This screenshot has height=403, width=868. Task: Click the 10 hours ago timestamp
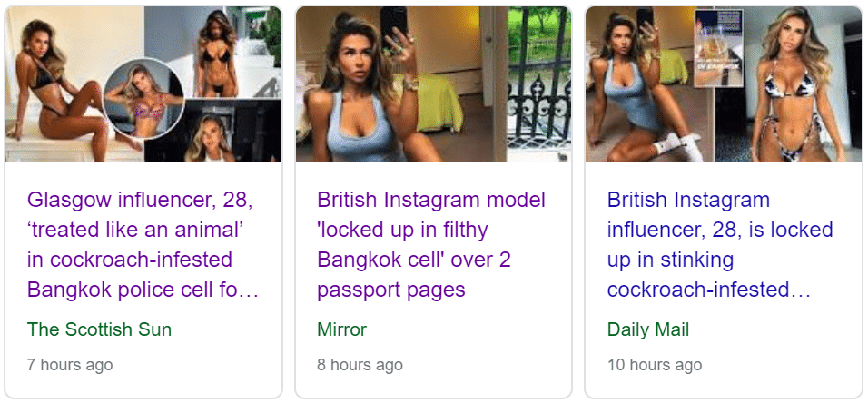click(x=655, y=366)
